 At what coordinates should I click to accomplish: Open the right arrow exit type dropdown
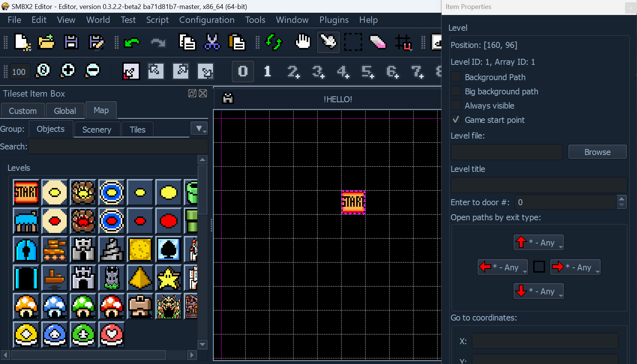(x=575, y=267)
